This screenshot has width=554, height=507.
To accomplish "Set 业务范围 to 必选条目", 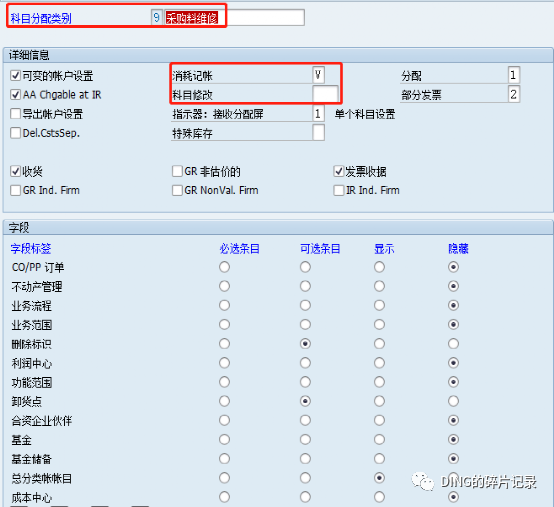I will tap(224, 324).
